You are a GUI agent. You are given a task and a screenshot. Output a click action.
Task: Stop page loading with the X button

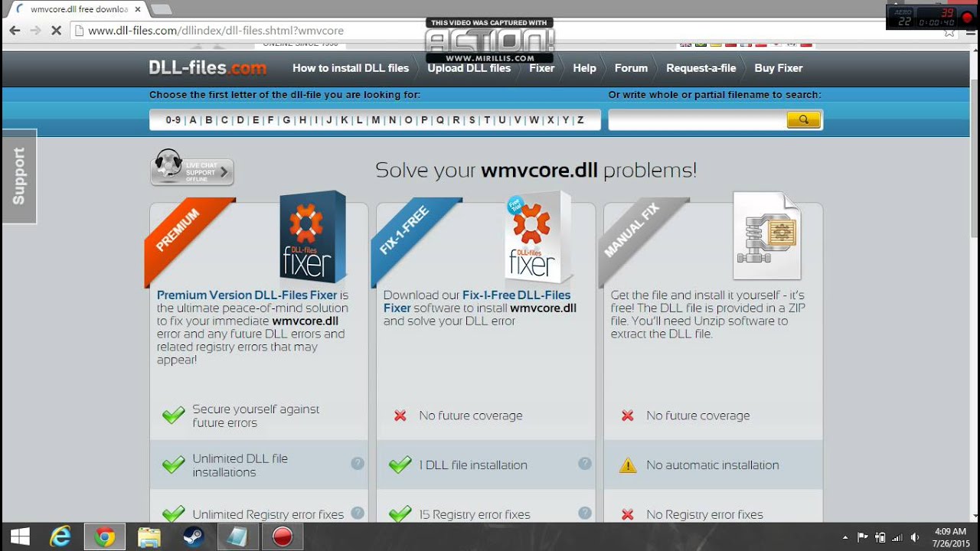56,31
